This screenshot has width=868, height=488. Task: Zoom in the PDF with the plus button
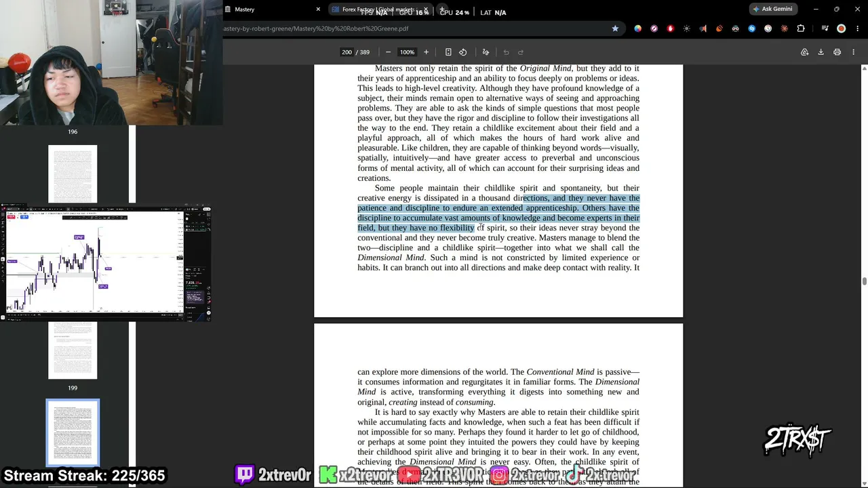426,52
